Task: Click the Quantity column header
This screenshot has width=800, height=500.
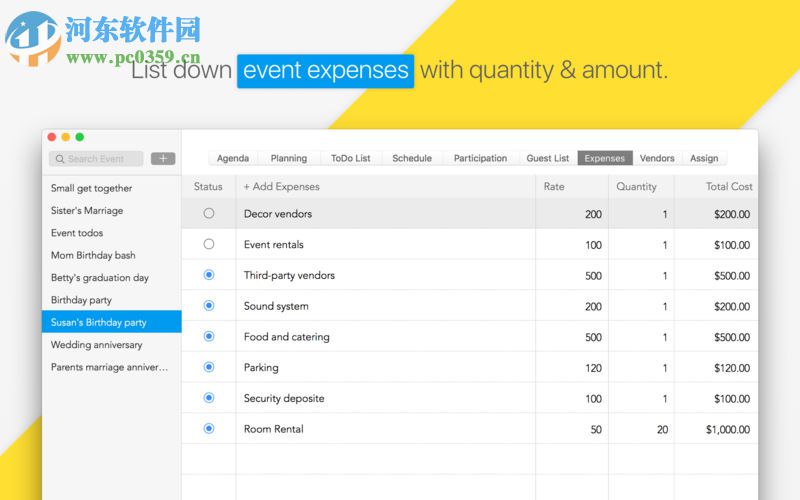Action: click(636, 187)
